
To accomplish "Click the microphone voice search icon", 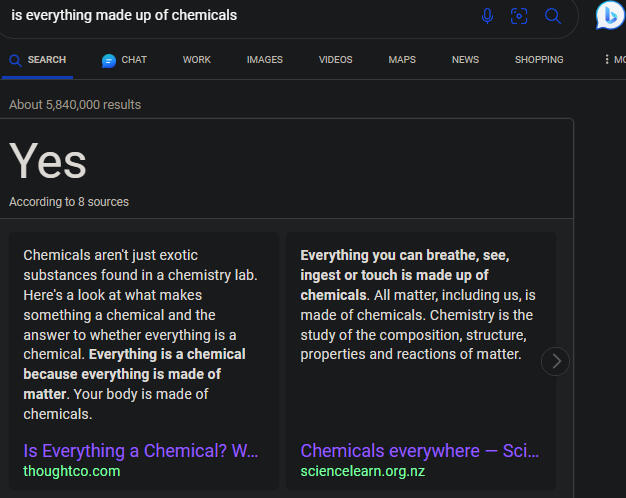I will [487, 16].
